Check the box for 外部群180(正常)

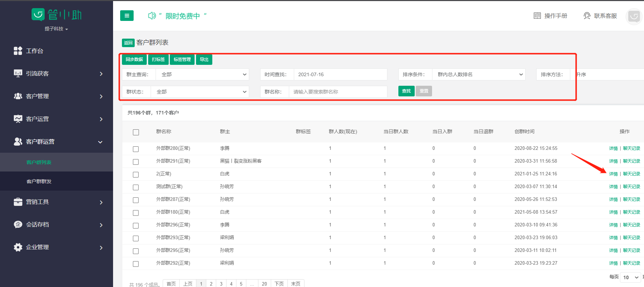[136, 213]
